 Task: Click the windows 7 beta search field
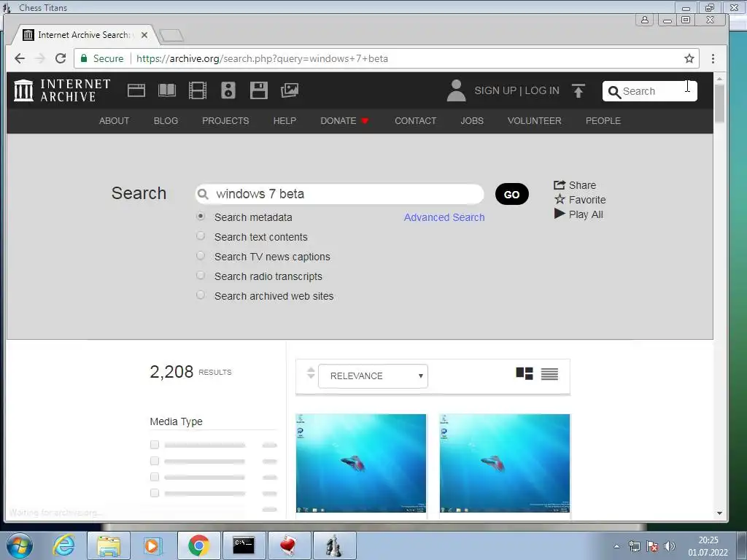[340, 194]
